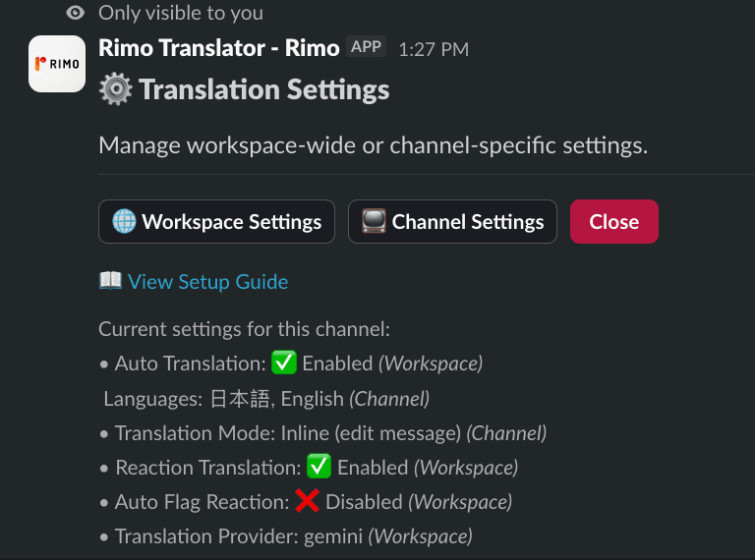This screenshot has height=560, width=755.
Task: Click the 'Languages: 日本語, English' line
Action: [x=266, y=399]
